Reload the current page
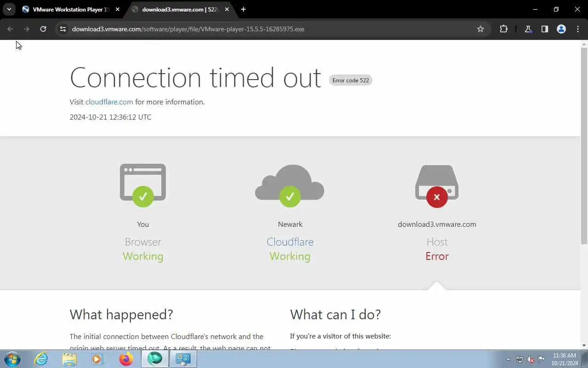Screen dimensions: 588x368 coord(43,29)
